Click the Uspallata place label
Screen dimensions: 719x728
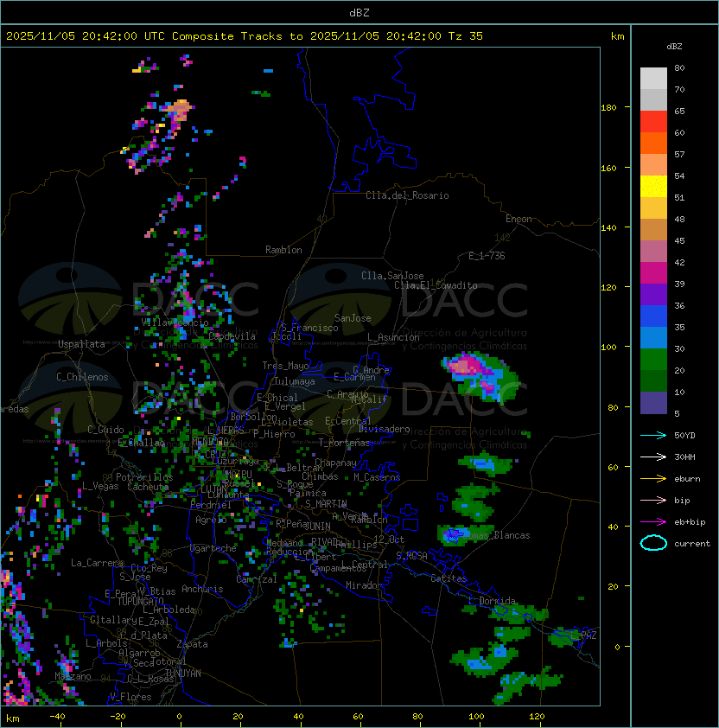tap(81, 344)
